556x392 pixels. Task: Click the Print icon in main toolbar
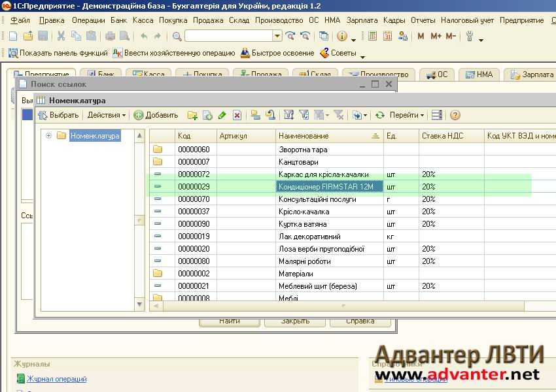coord(111,36)
